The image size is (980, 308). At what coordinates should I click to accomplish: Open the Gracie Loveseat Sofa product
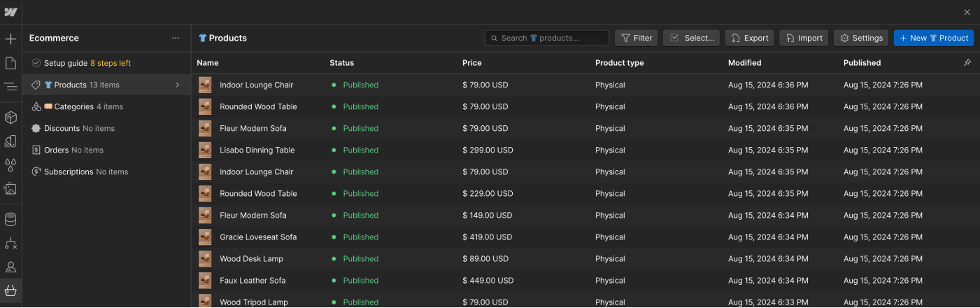point(258,237)
